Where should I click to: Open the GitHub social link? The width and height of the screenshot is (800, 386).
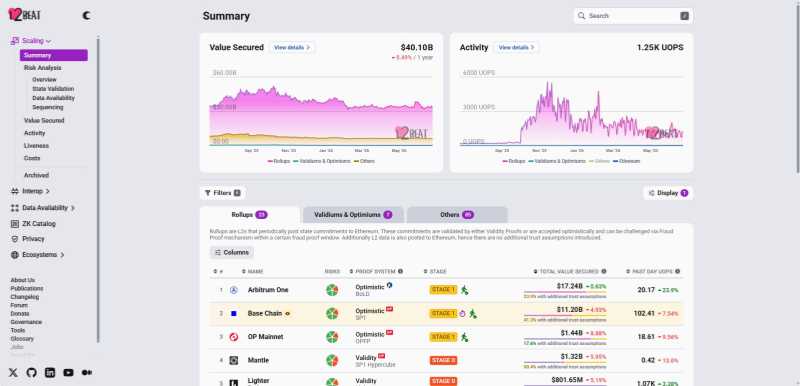(x=32, y=373)
